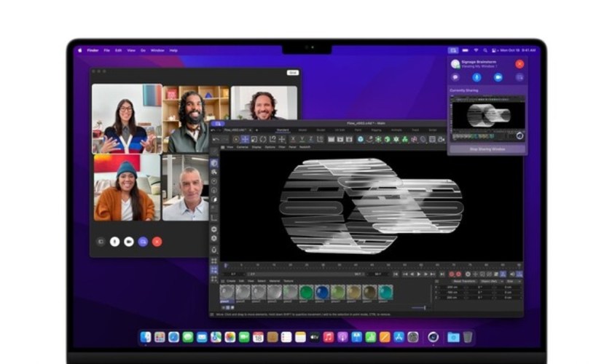Open the Finder File menu
The height and width of the screenshot is (364, 612).
(106, 50)
